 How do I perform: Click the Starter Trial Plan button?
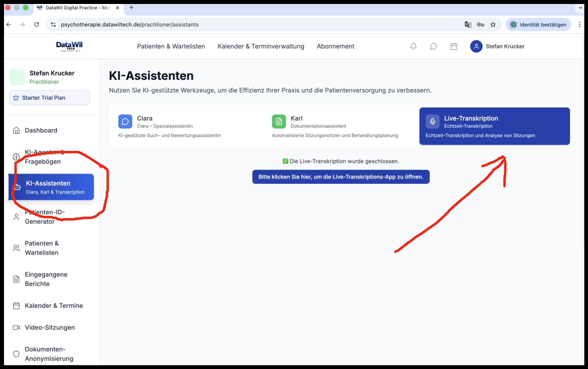tap(50, 98)
